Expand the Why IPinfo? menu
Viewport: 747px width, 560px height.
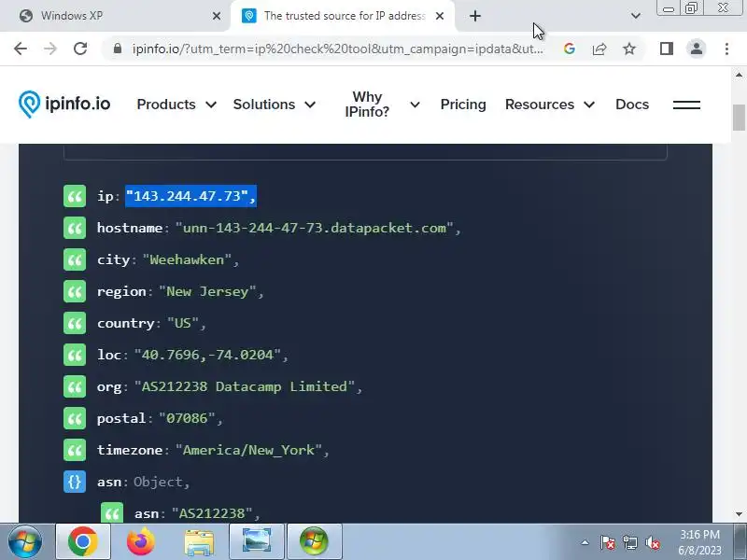click(382, 105)
